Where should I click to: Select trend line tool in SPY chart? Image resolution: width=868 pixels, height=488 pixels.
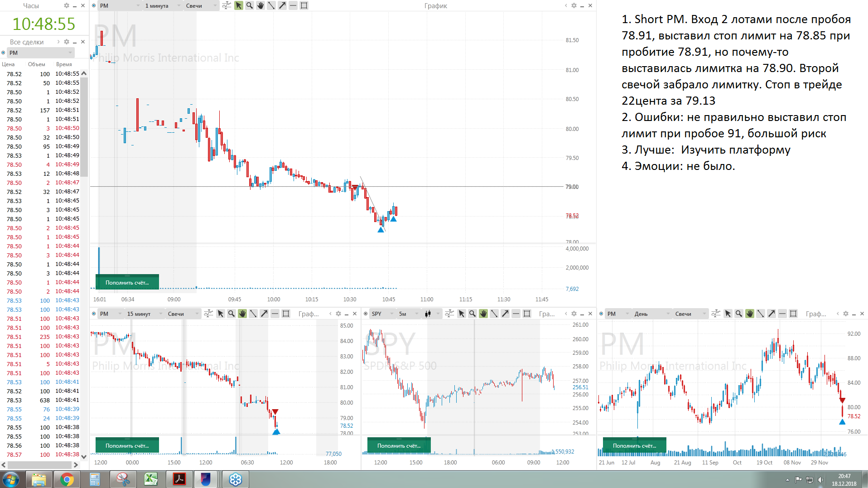click(494, 314)
